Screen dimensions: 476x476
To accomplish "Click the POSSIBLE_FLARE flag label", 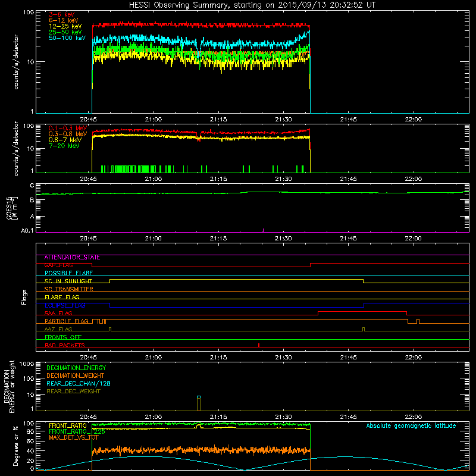I will click(x=68, y=273).
